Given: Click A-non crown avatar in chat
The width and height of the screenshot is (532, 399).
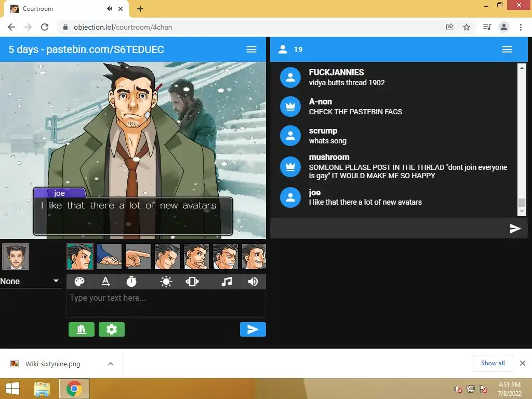Looking at the screenshot, I should [290, 107].
